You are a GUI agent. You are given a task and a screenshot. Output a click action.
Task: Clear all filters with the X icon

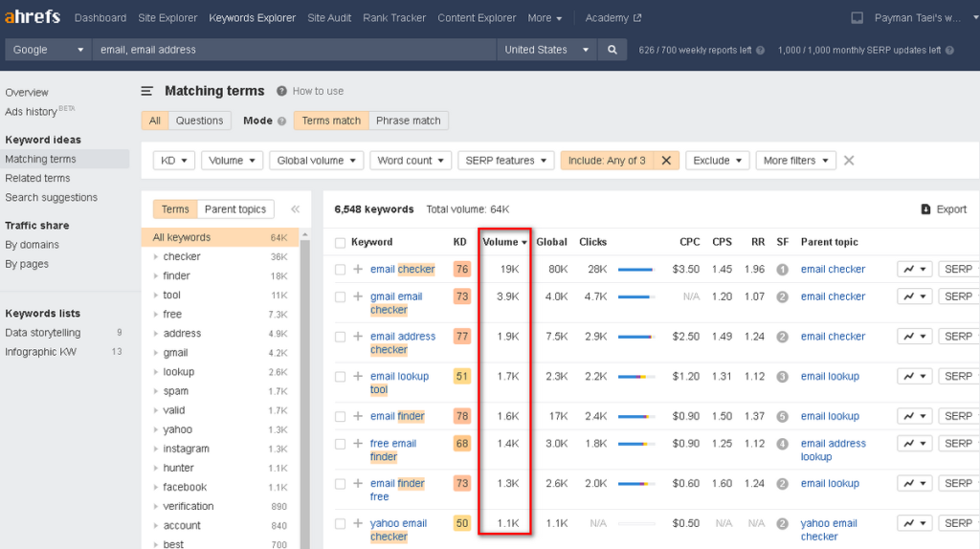click(849, 161)
